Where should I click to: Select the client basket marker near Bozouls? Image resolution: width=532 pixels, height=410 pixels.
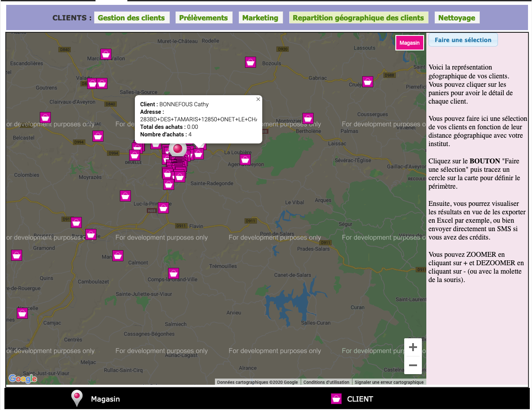(x=251, y=62)
